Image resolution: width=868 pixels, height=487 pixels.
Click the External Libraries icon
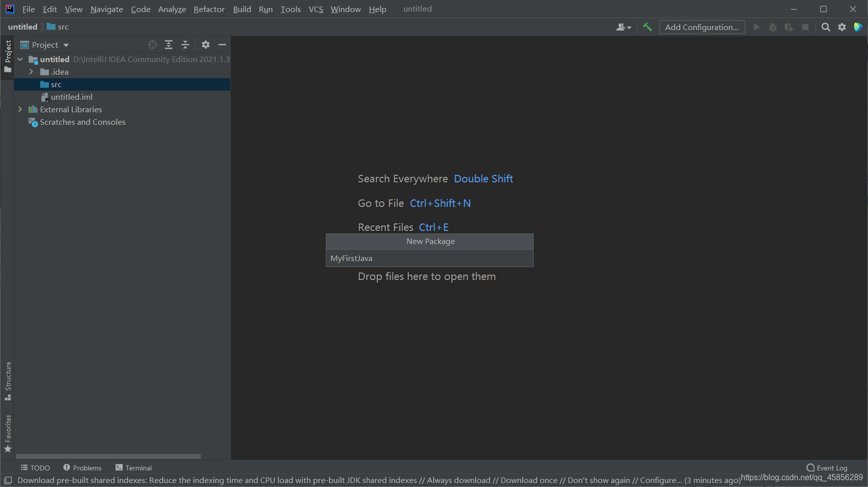click(33, 109)
